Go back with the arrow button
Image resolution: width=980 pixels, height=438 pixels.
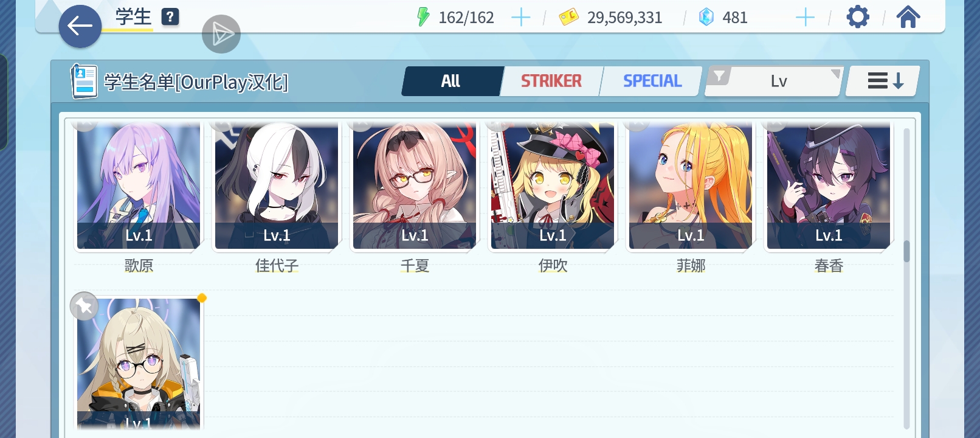[80, 26]
